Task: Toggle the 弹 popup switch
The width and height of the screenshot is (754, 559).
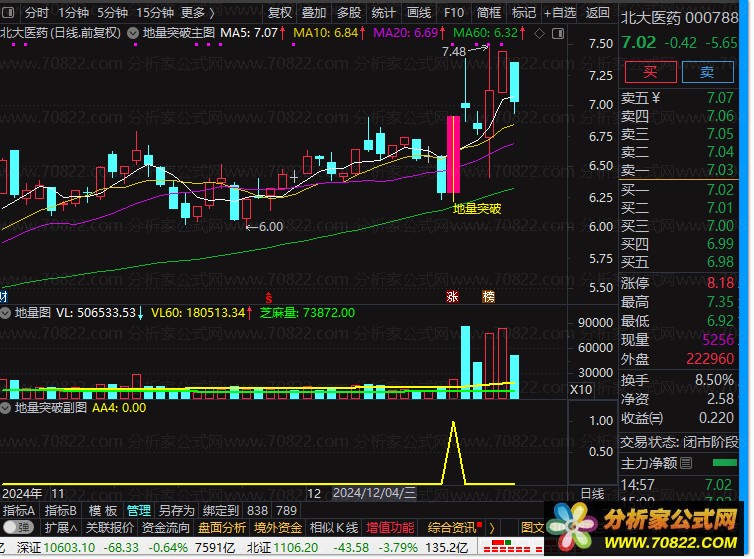Action: point(18,528)
